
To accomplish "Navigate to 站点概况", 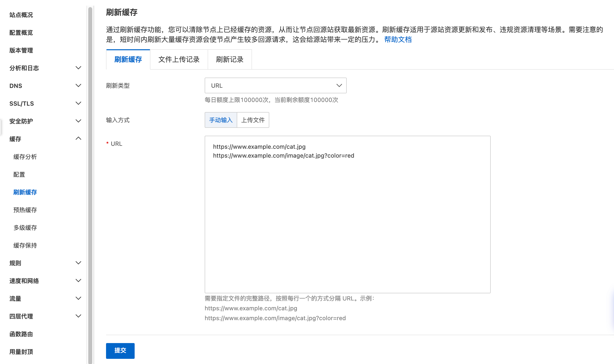I will [x=21, y=15].
